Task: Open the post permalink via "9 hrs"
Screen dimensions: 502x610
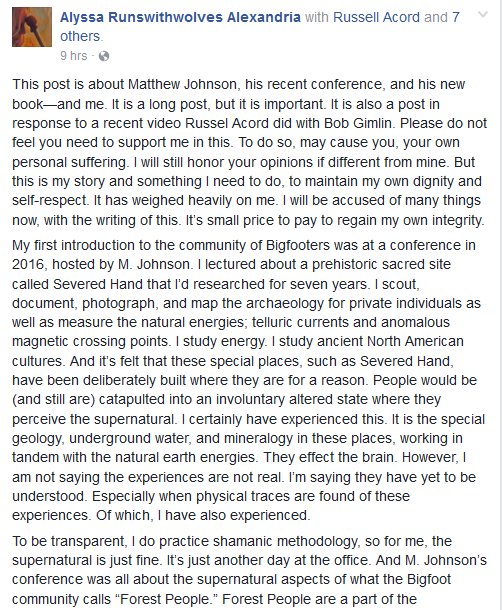Action: [x=74, y=56]
